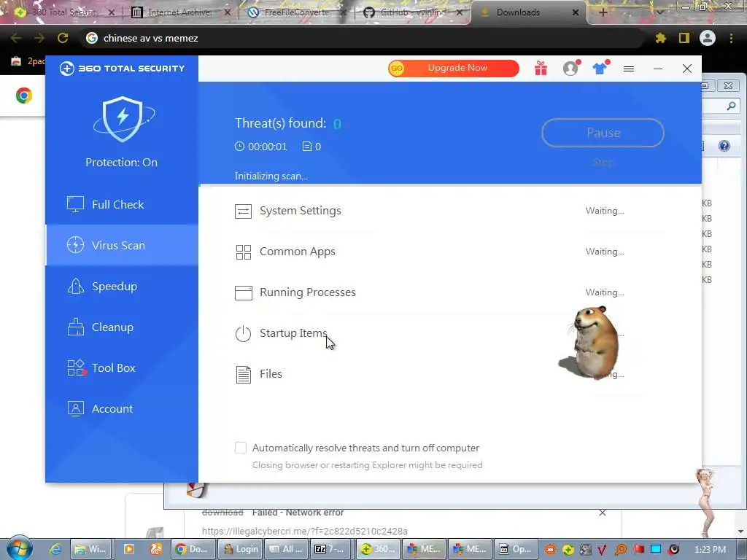Select the Running Processes row label

tap(307, 292)
